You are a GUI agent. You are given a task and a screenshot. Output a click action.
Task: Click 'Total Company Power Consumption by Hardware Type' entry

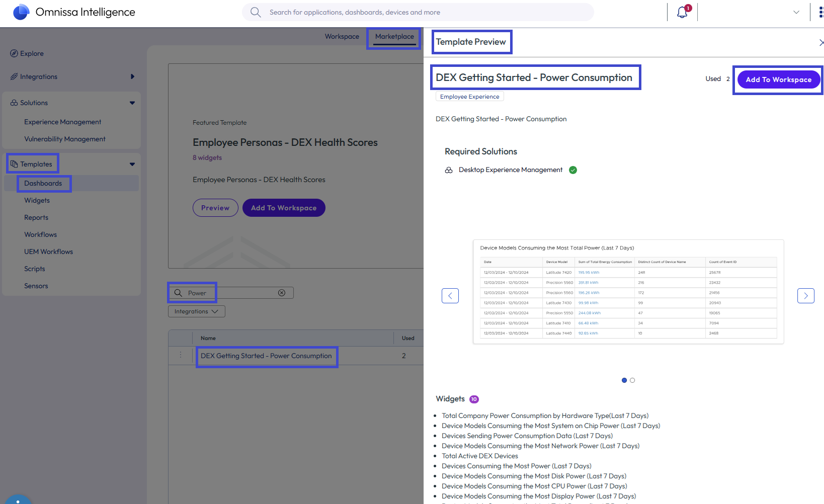coord(545,415)
